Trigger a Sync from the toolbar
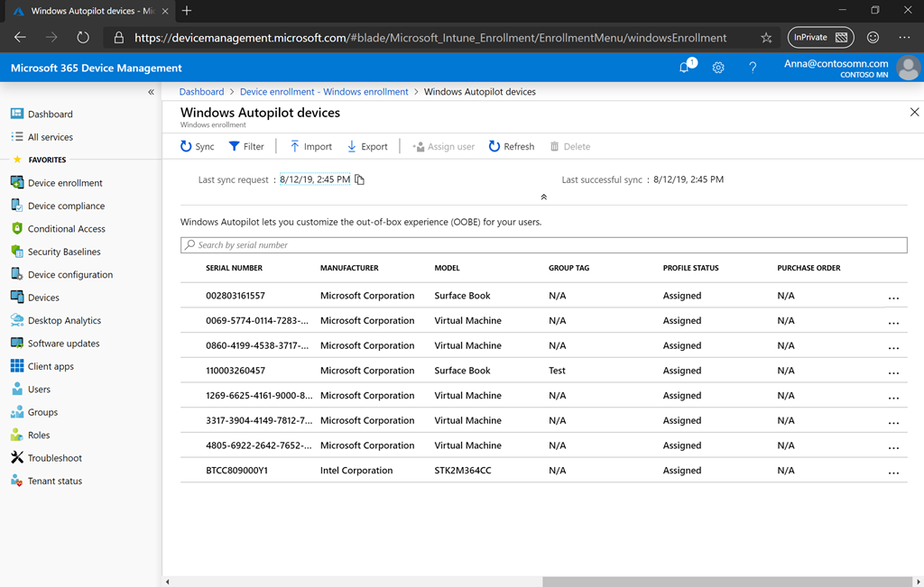Viewport: 924px width, 587px height. pos(197,145)
